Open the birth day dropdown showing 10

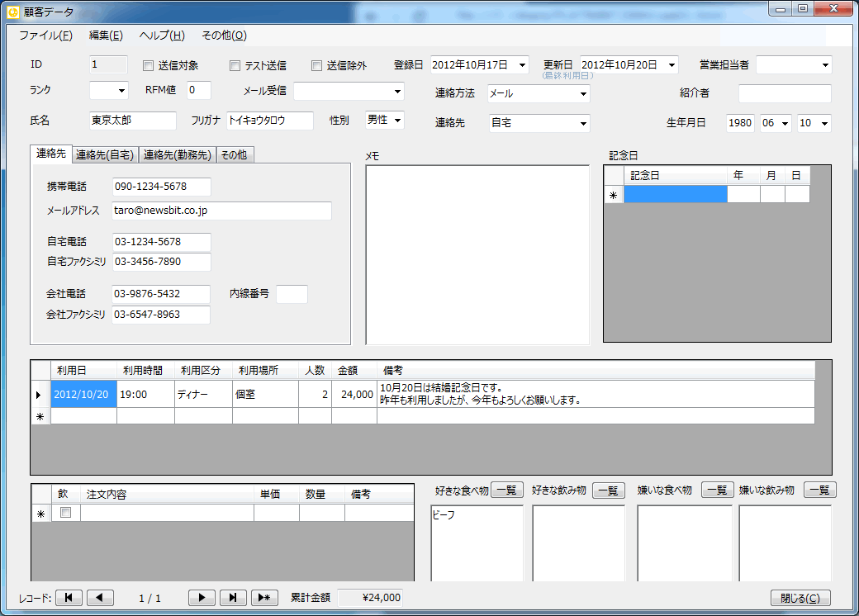[824, 123]
